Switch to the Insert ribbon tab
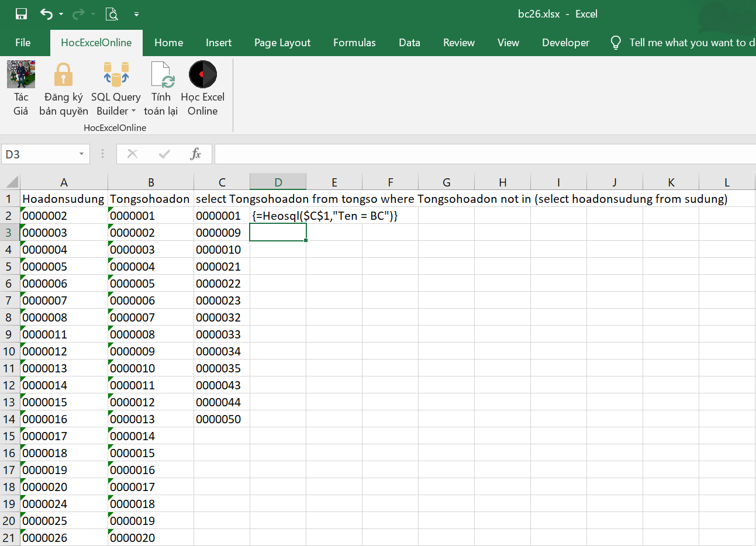Screen dimensions: 756x546 pyautogui.click(x=219, y=43)
